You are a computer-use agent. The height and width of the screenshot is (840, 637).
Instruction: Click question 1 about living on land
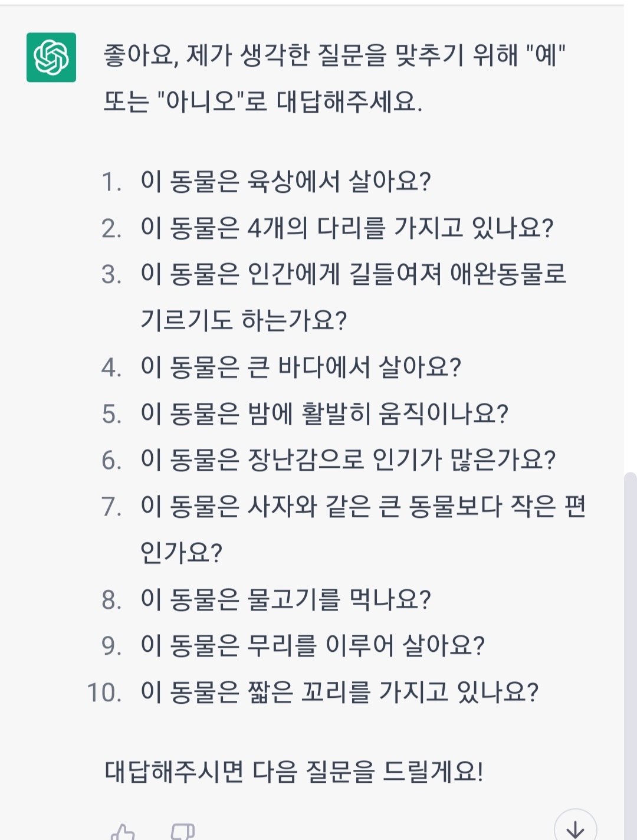[x=285, y=181]
